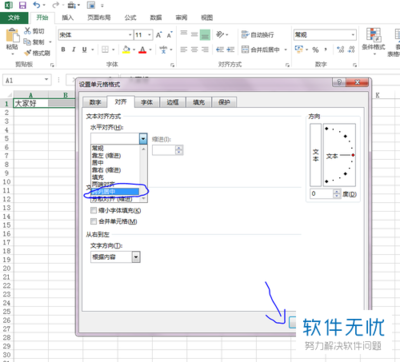
Task: Click the Increase Font Size icon
Action: point(159,35)
